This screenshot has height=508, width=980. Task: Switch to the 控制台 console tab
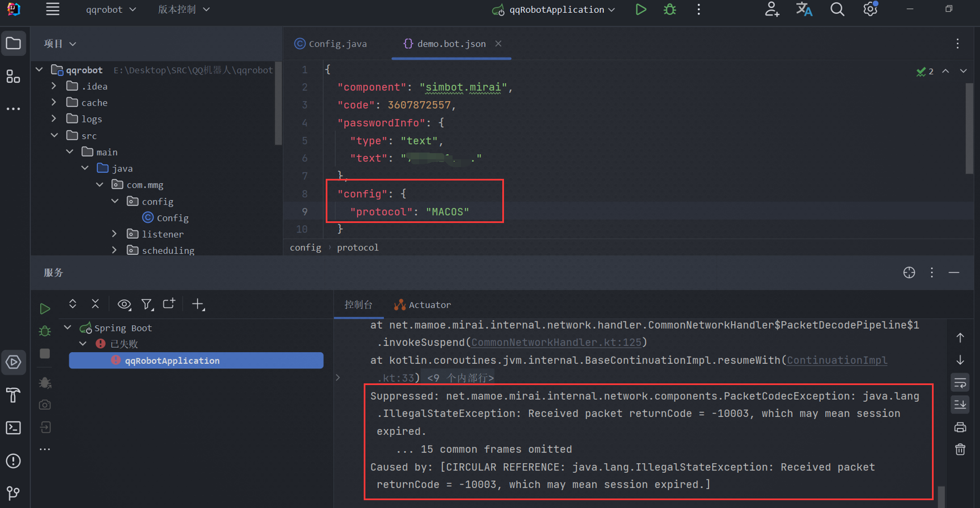click(358, 305)
